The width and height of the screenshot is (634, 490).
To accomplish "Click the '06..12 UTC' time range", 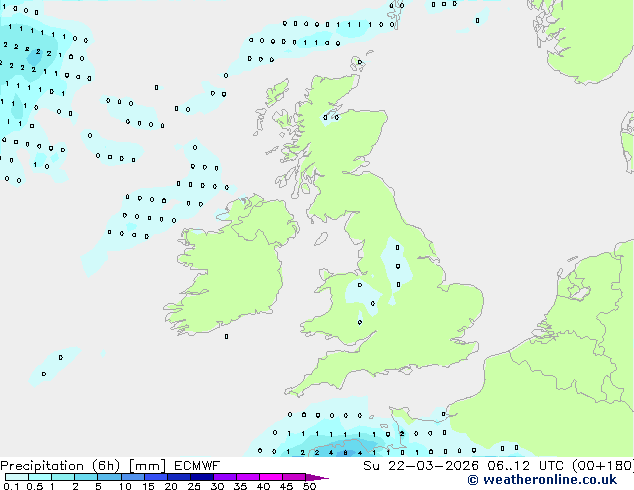I will [x=525, y=466].
